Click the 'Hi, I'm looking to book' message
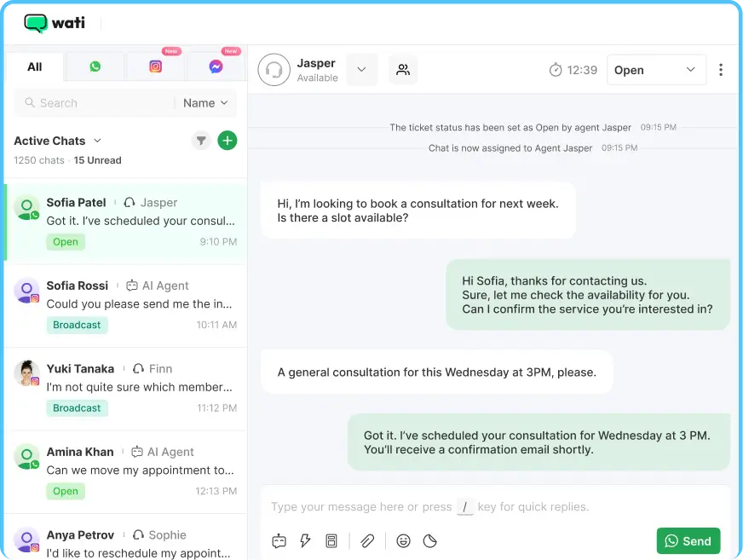Image resolution: width=743 pixels, height=560 pixels. (x=418, y=211)
